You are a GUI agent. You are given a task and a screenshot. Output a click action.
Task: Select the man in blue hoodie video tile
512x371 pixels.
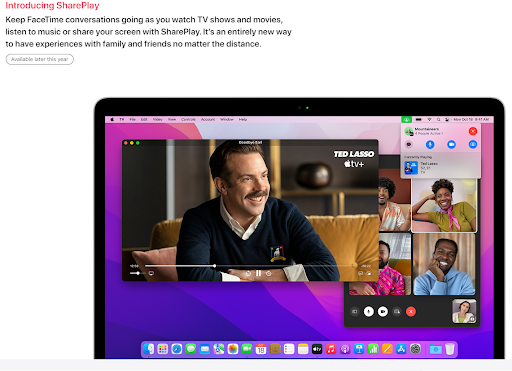click(444, 264)
